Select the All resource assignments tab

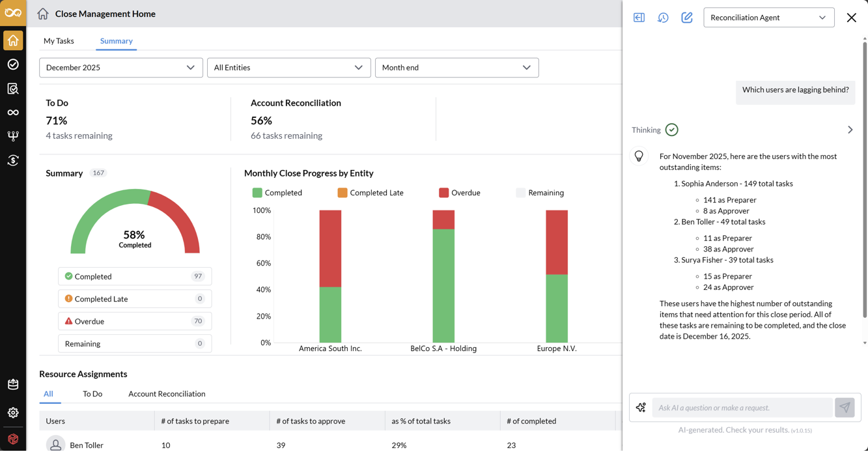point(48,394)
